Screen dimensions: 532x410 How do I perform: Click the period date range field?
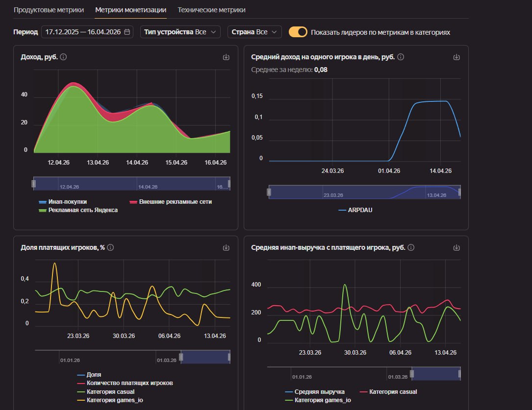[87, 32]
